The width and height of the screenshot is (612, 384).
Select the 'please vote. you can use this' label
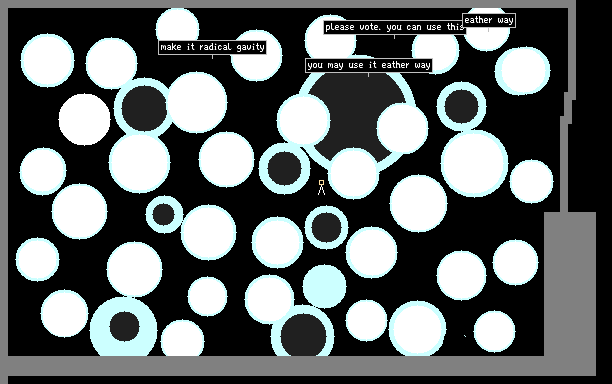pyautogui.click(x=395, y=27)
